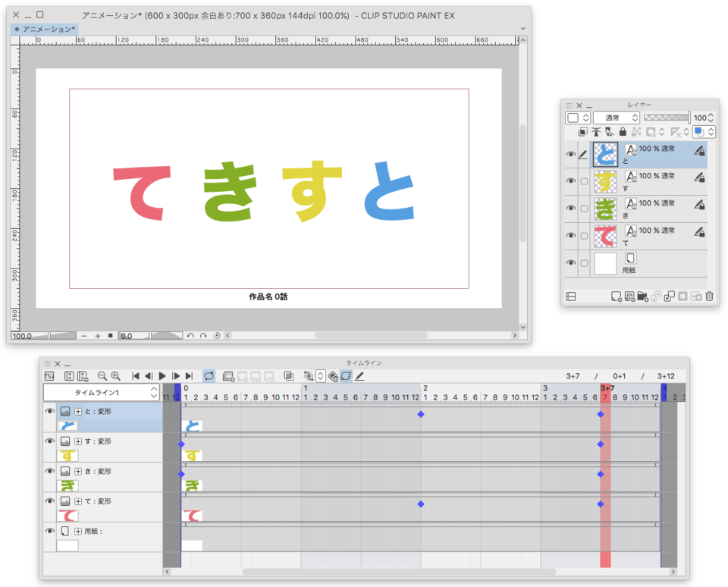Toggle loop playback in the timeline
The width and height of the screenshot is (728, 587).
coord(209,376)
